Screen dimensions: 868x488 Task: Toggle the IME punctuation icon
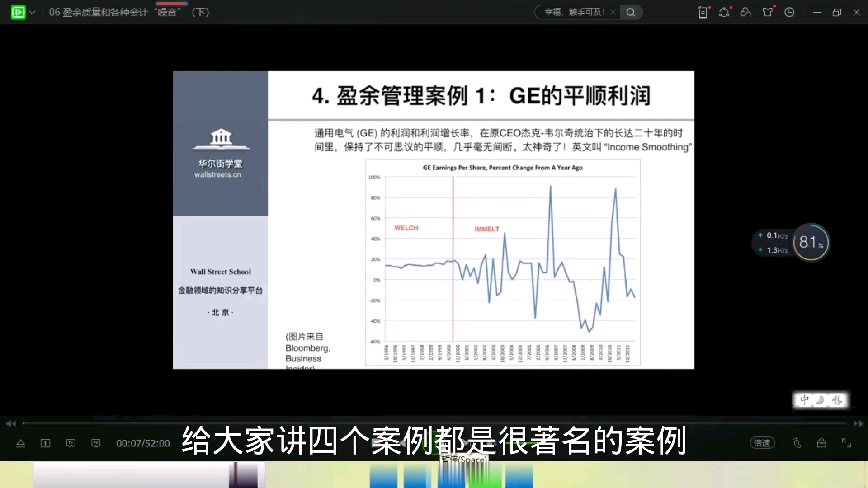[x=837, y=400]
